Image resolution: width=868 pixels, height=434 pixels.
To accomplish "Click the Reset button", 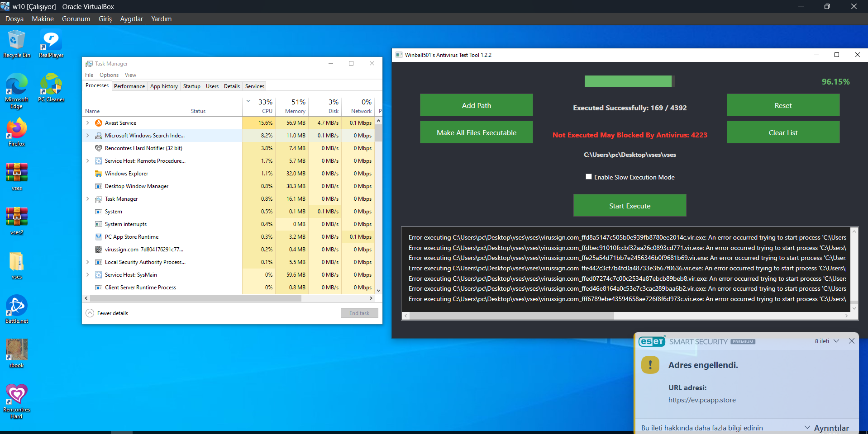I will click(783, 105).
